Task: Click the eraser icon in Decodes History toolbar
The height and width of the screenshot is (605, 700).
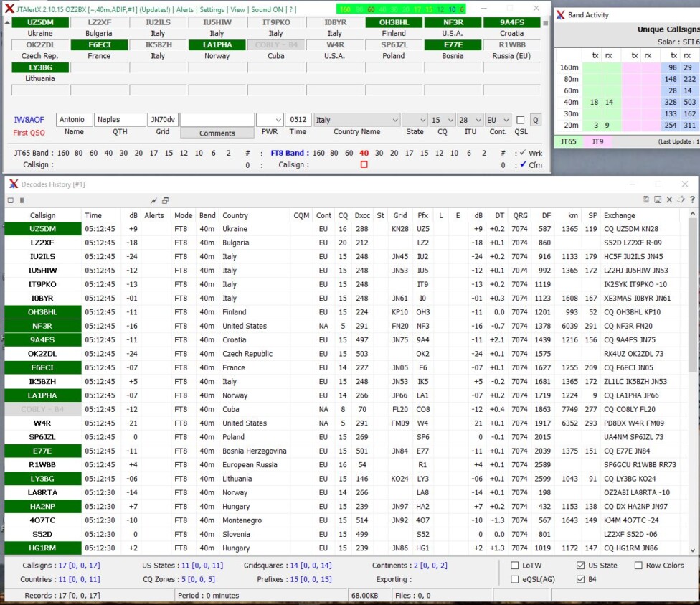Action: pos(681,200)
